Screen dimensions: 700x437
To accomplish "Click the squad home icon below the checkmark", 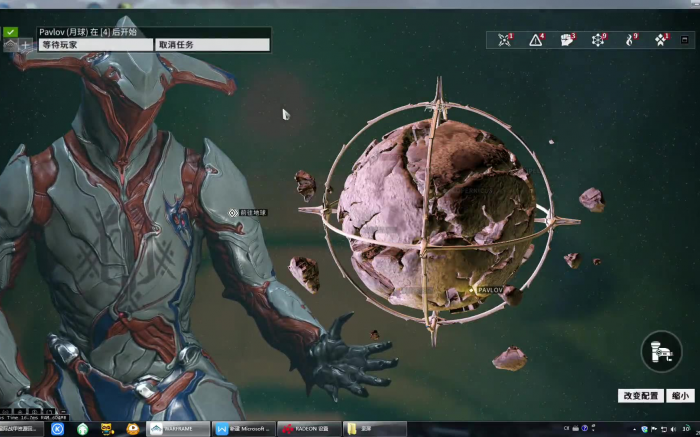I will point(9,46).
